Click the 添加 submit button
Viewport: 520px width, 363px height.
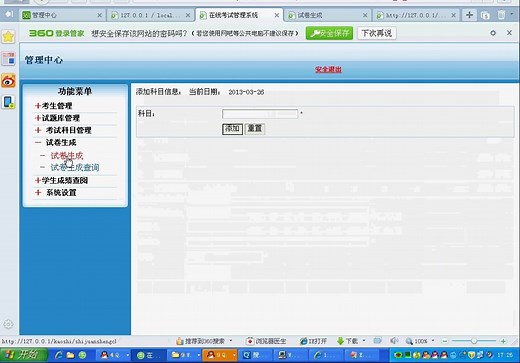232,129
